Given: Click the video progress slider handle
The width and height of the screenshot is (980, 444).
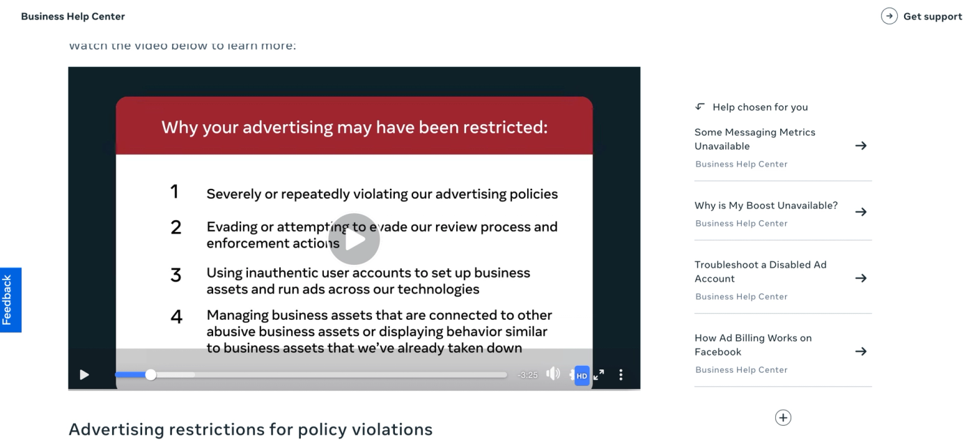Looking at the screenshot, I should coord(150,375).
